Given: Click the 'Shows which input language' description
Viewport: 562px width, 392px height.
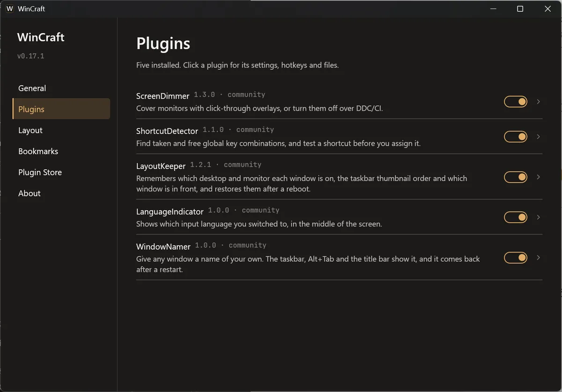Looking at the screenshot, I should pos(259,224).
